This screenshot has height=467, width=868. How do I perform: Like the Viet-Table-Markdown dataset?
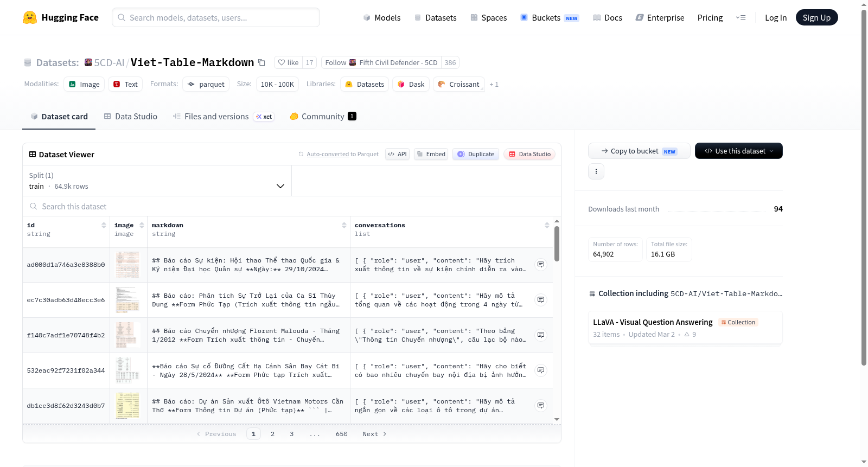click(x=288, y=62)
